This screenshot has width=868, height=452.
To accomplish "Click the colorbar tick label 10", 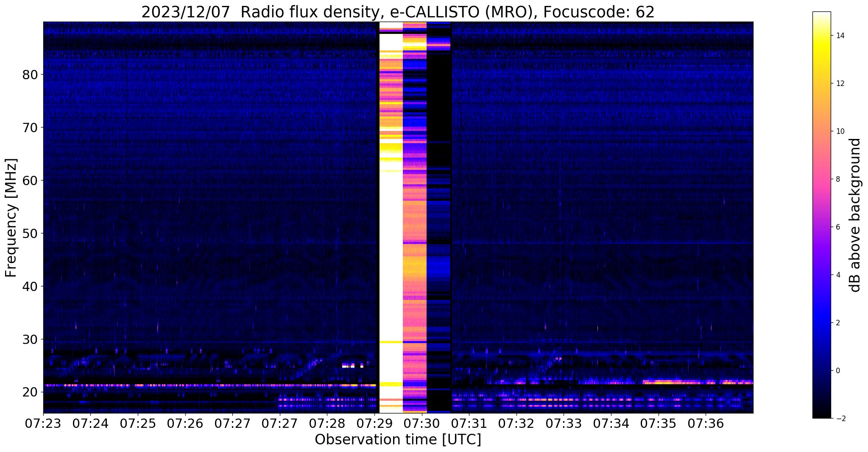I will coord(840,131).
